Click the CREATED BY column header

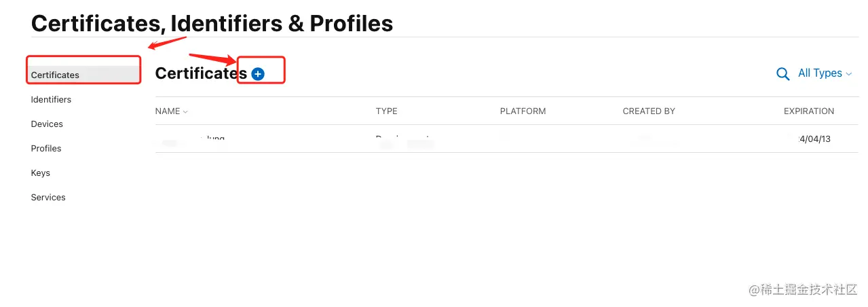649,111
